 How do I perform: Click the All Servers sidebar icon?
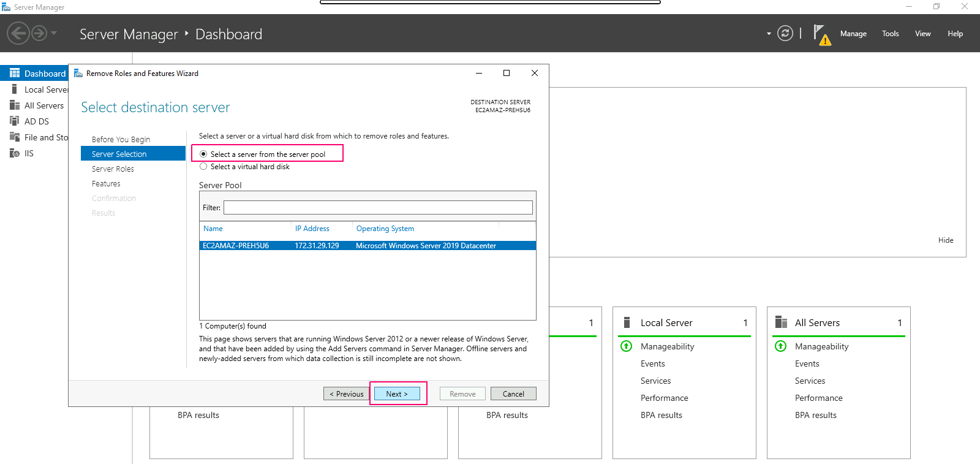[x=15, y=105]
